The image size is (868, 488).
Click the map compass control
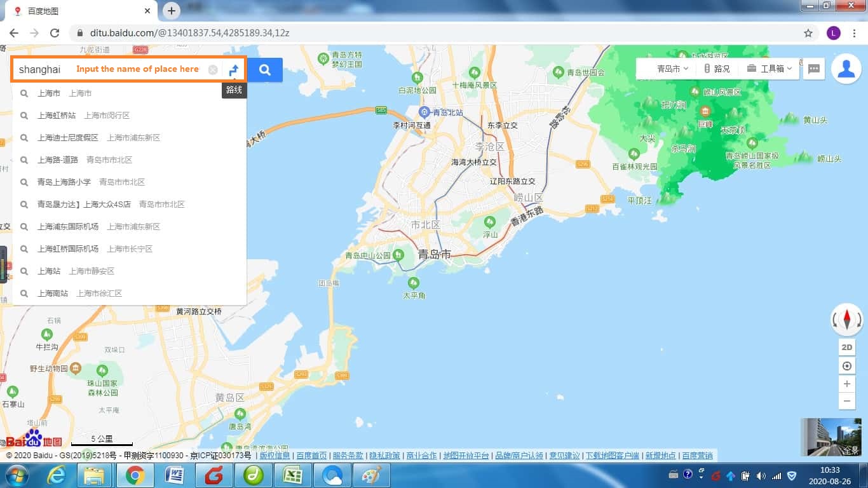(846, 320)
